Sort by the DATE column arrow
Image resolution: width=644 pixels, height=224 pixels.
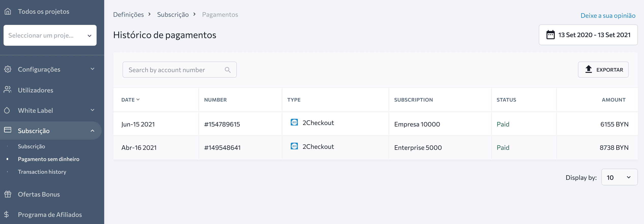[138, 100]
